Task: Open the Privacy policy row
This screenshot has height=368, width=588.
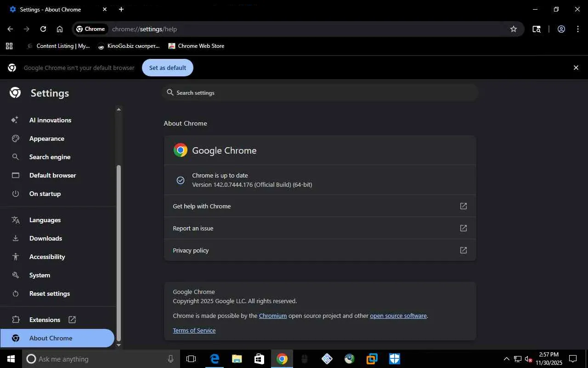Action: 320,250
